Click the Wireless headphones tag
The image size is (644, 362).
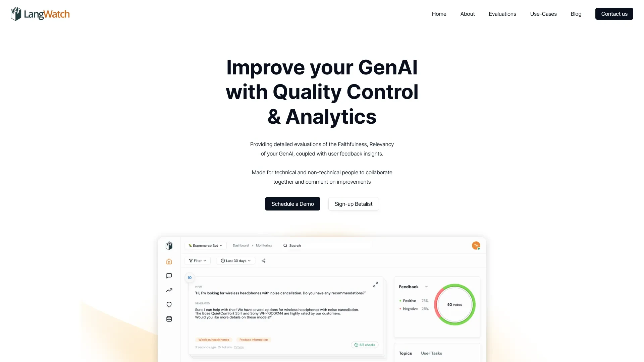coord(214,340)
